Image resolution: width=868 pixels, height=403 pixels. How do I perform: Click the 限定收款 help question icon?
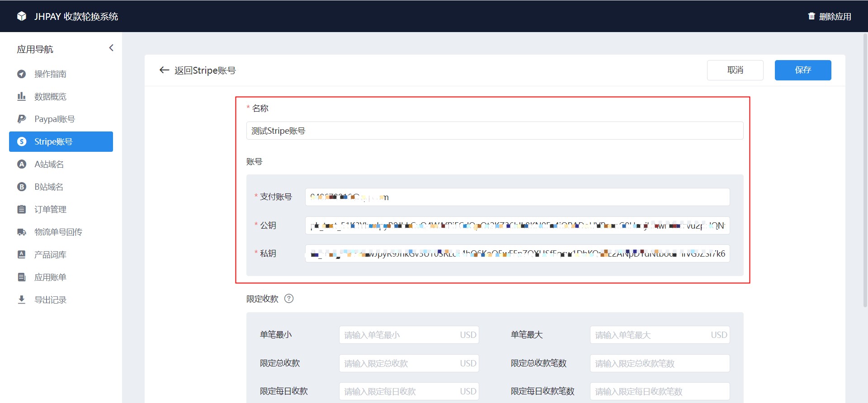coord(289,299)
